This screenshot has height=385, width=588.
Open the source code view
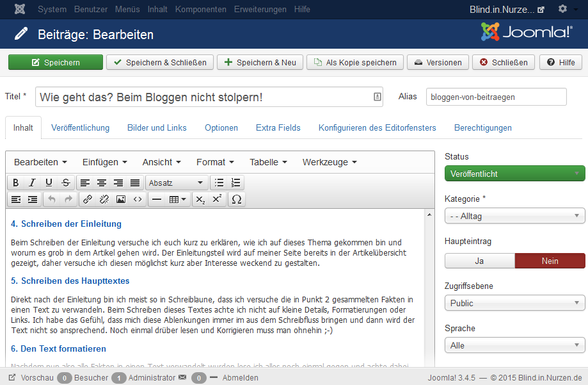pos(138,199)
